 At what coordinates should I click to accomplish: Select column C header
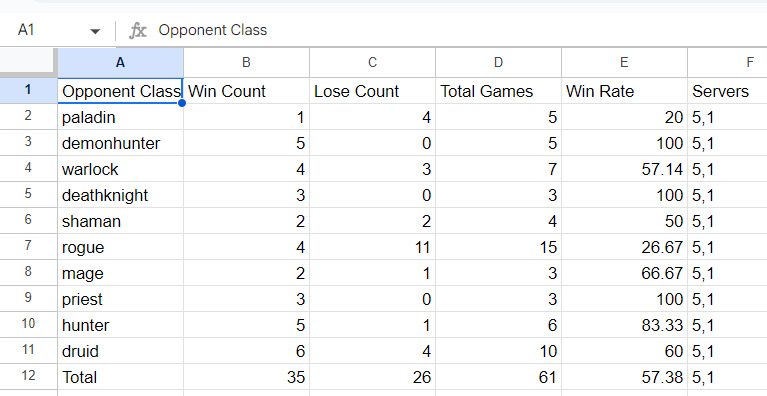coord(372,63)
